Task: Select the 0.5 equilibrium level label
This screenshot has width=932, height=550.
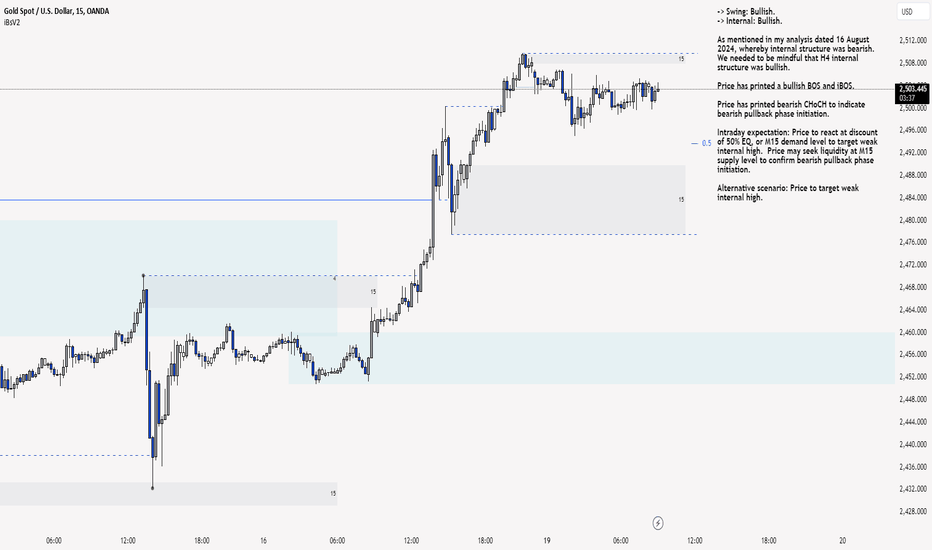Action: (x=706, y=143)
